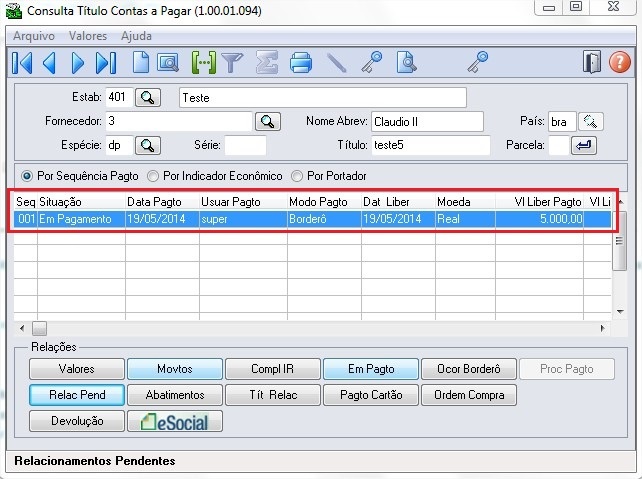Click the exit door icon

592,63
